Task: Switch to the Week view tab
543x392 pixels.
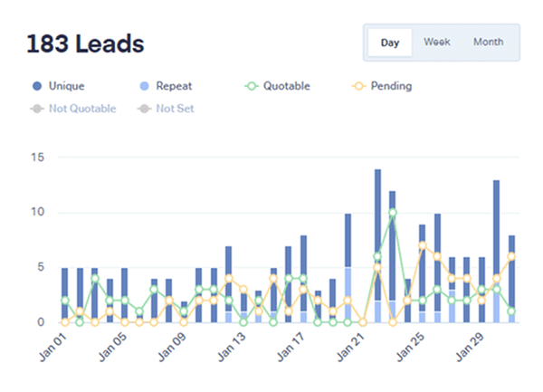Action: tap(437, 43)
